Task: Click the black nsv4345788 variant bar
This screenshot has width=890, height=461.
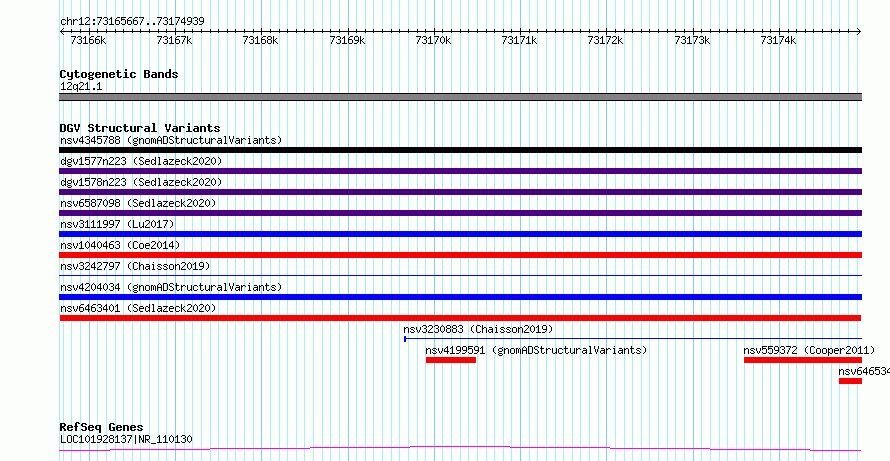Action: click(460, 150)
